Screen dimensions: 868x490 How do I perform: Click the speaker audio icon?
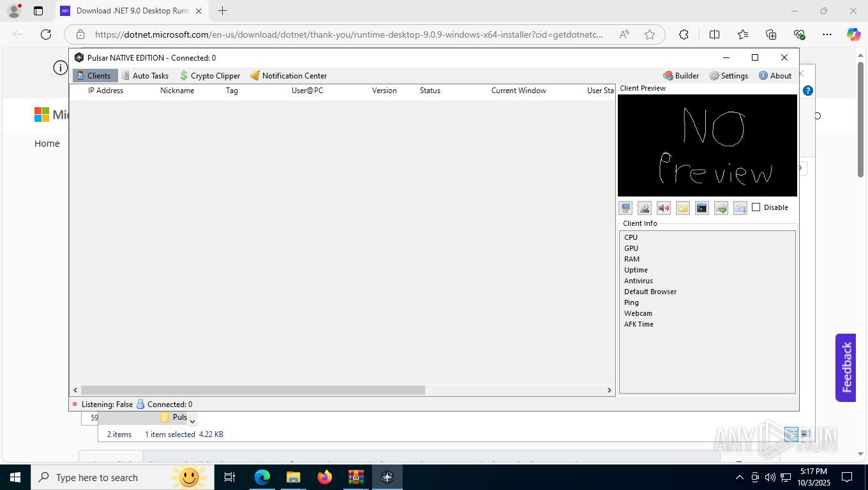click(x=664, y=208)
